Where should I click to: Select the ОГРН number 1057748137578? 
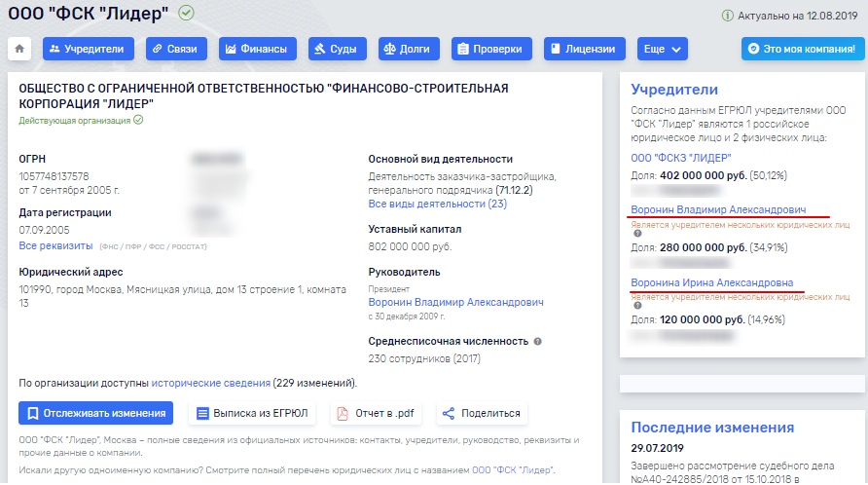click(x=54, y=176)
